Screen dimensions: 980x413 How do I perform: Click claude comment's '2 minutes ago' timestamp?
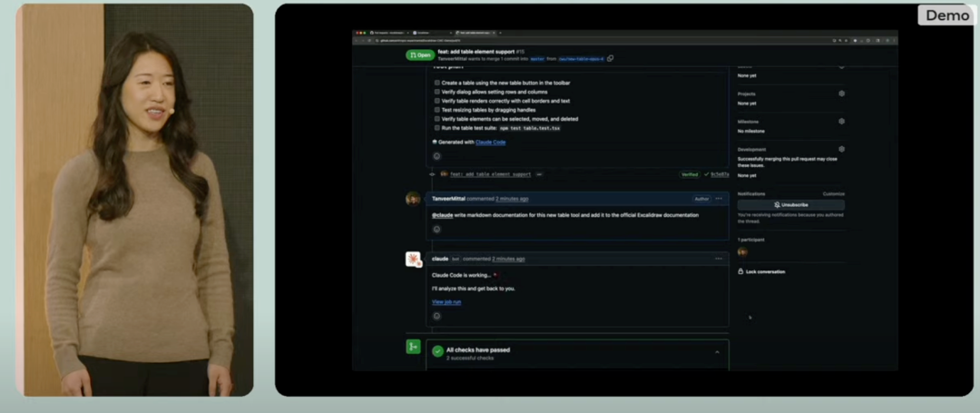(508, 259)
